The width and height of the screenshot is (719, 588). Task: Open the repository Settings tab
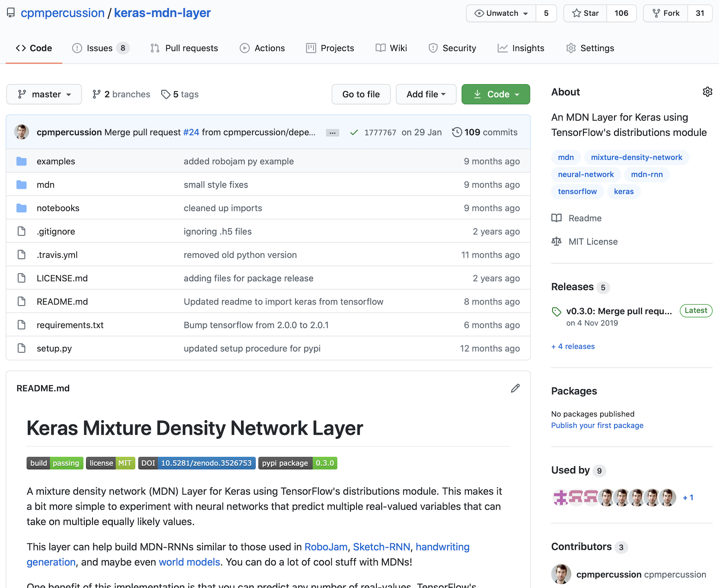coord(590,48)
